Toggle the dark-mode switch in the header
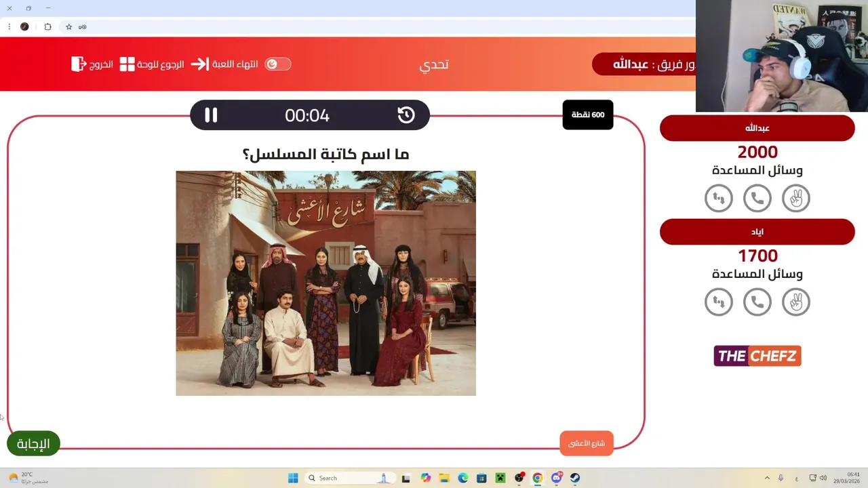This screenshot has width=868, height=488. click(x=278, y=64)
